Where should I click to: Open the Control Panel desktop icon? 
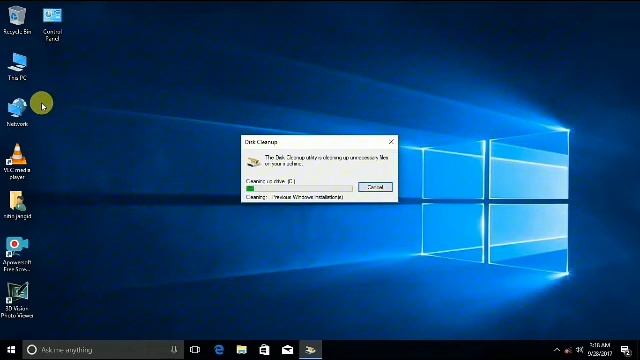tap(52, 24)
